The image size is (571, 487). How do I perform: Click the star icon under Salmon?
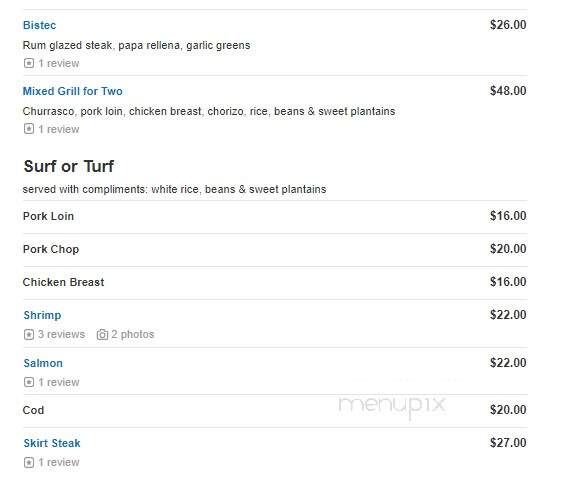[x=29, y=382]
